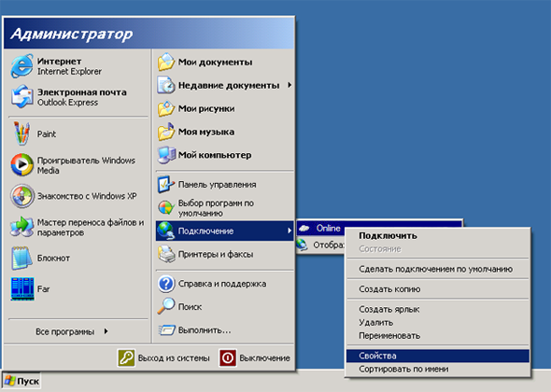Click Paint label text
Screen dimensions: 551x392
click(x=47, y=133)
